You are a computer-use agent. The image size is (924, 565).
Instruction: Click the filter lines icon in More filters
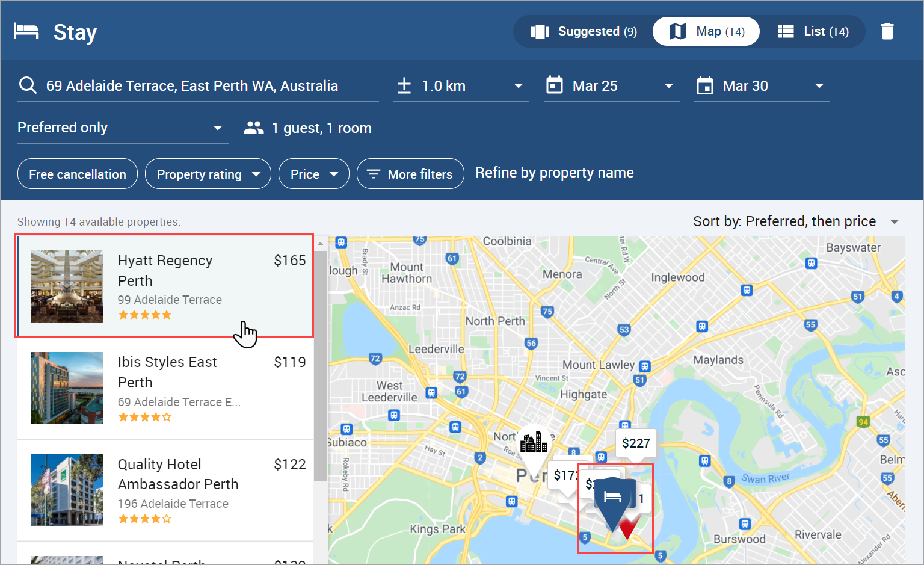click(374, 174)
